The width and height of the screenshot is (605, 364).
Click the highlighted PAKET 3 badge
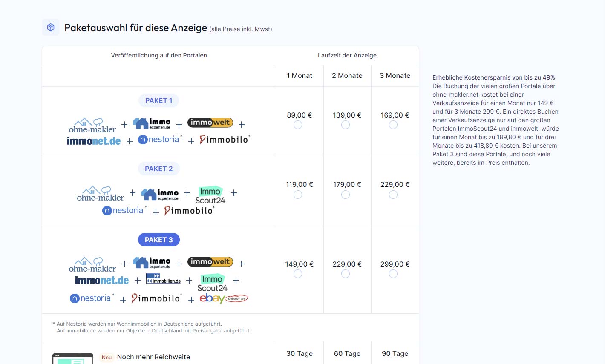tap(159, 240)
